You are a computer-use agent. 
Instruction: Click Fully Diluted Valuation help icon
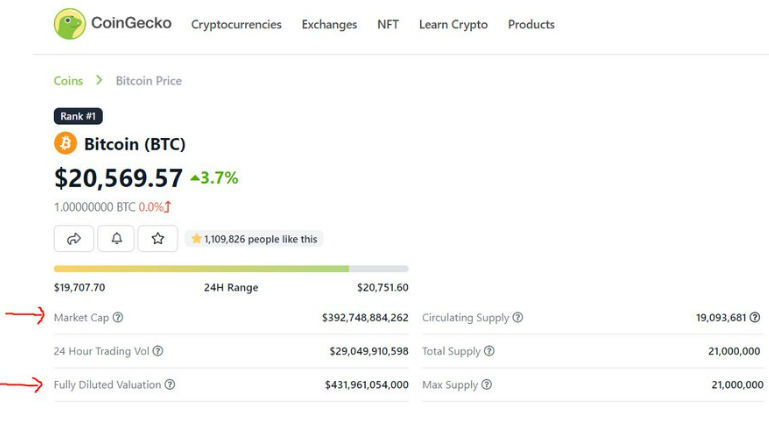pyautogui.click(x=170, y=384)
